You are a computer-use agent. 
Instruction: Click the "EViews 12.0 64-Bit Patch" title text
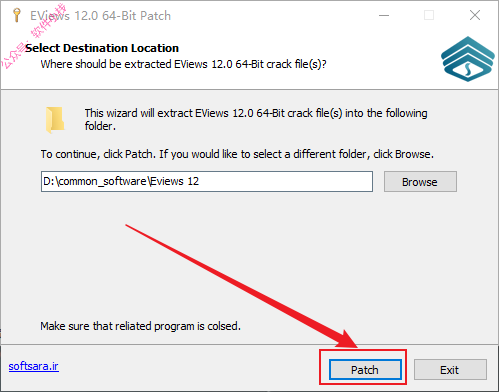pyautogui.click(x=100, y=16)
